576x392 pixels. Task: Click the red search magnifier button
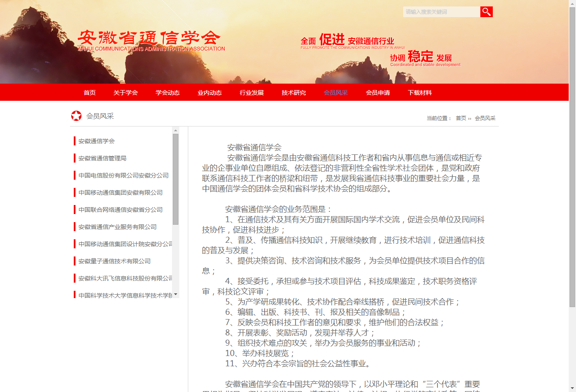tap(486, 12)
